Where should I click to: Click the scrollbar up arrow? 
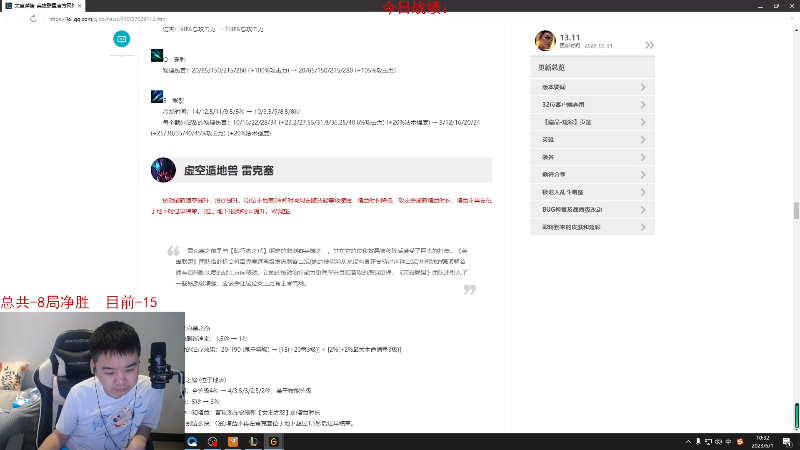point(796,30)
